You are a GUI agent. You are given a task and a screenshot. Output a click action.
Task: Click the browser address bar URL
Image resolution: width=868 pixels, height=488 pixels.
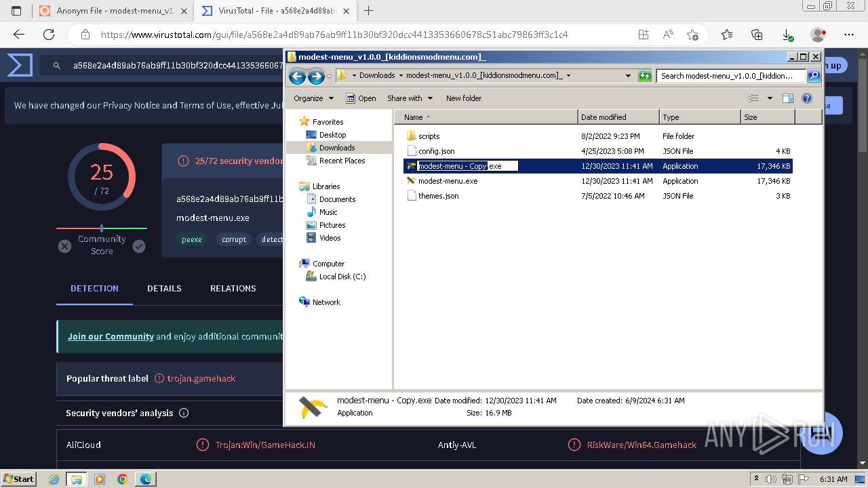334,35
